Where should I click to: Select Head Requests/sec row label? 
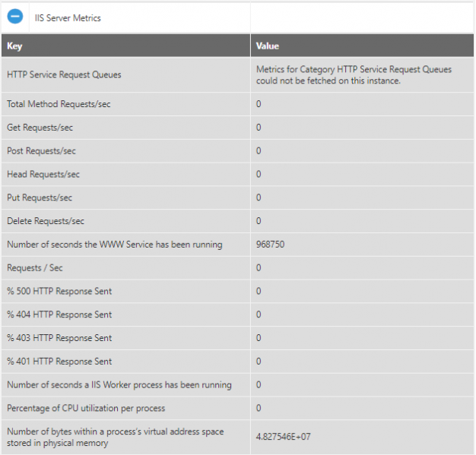click(x=43, y=174)
